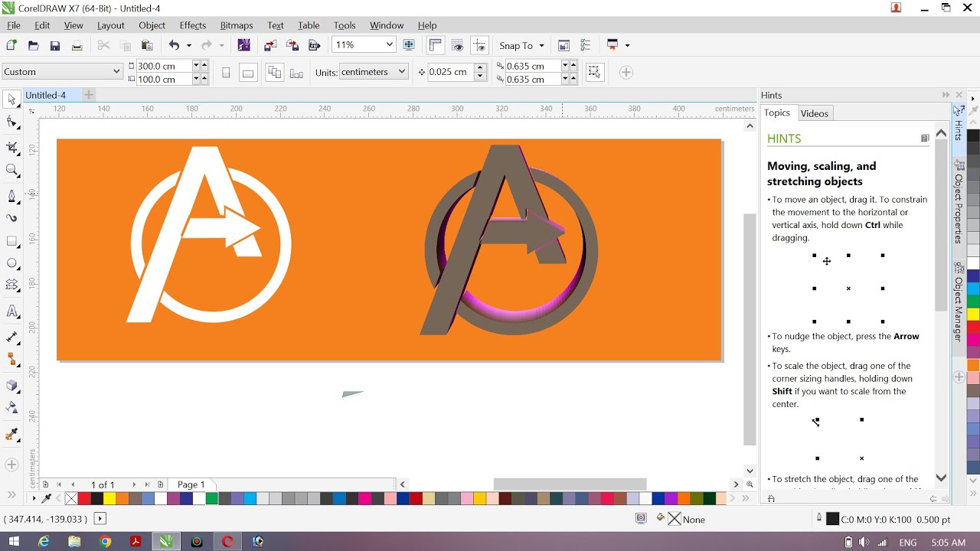Viewport: 980px width, 551px height.
Task: Open the Bitmaps menu
Action: (x=237, y=25)
